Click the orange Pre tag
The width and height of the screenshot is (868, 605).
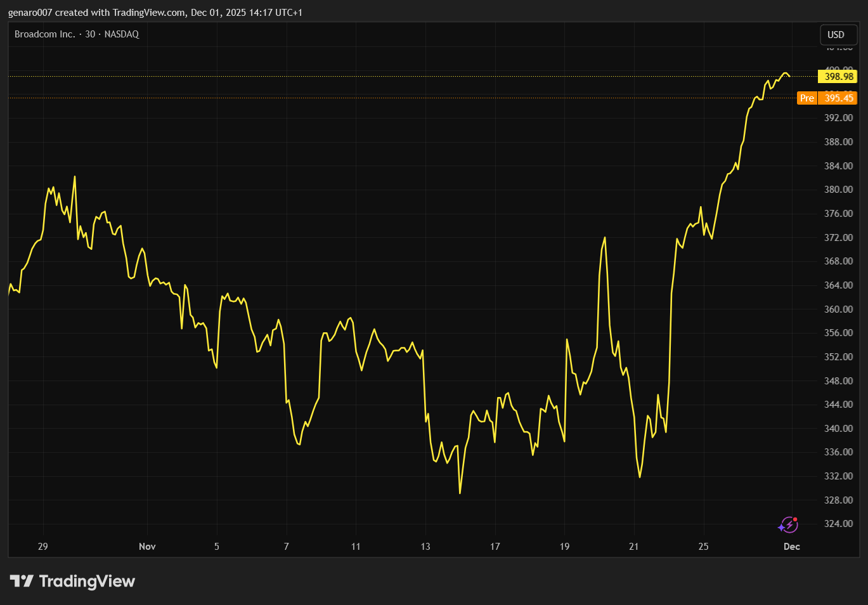click(806, 98)
